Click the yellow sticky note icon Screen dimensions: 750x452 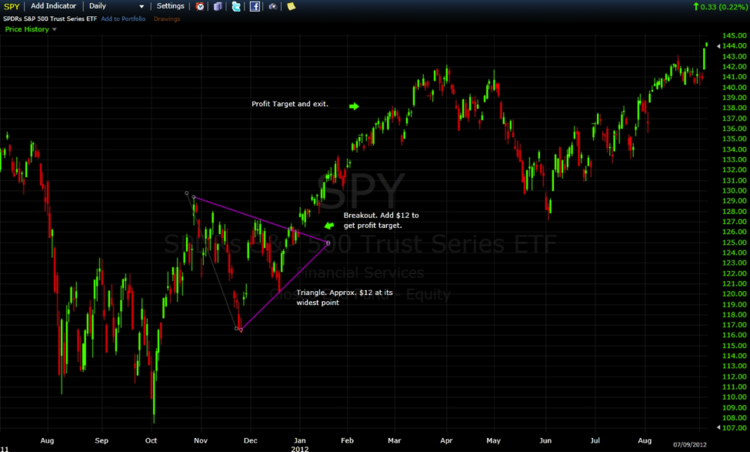point(290,6)
